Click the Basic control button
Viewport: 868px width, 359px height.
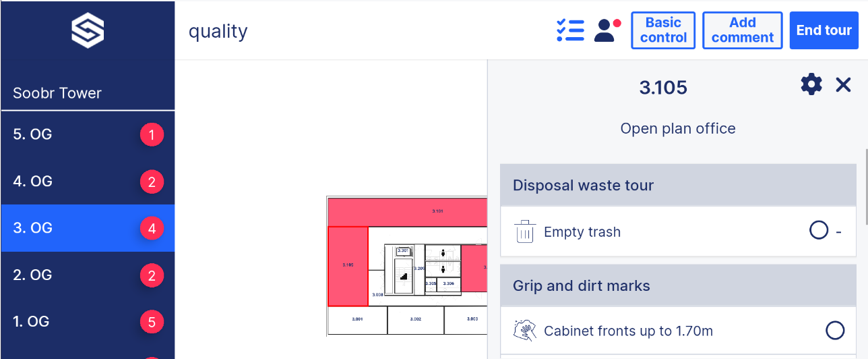[x=663, y=30]
